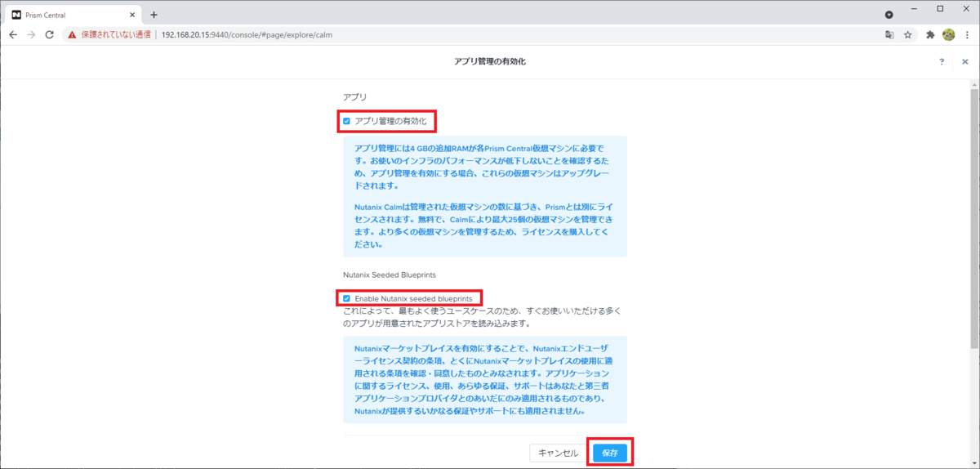This screenshot has width=980, height=469.
Task: Click the キャンセル button
Action: 558,453
